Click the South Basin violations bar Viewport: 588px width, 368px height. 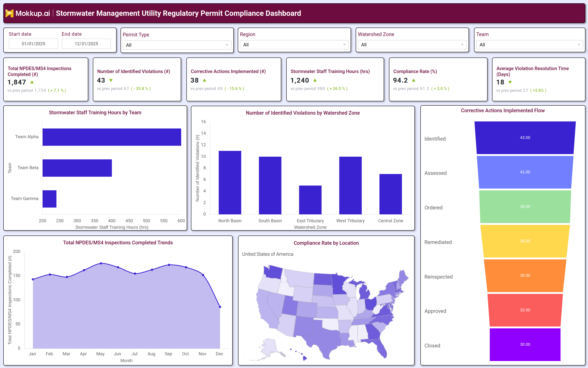point(270,185)
